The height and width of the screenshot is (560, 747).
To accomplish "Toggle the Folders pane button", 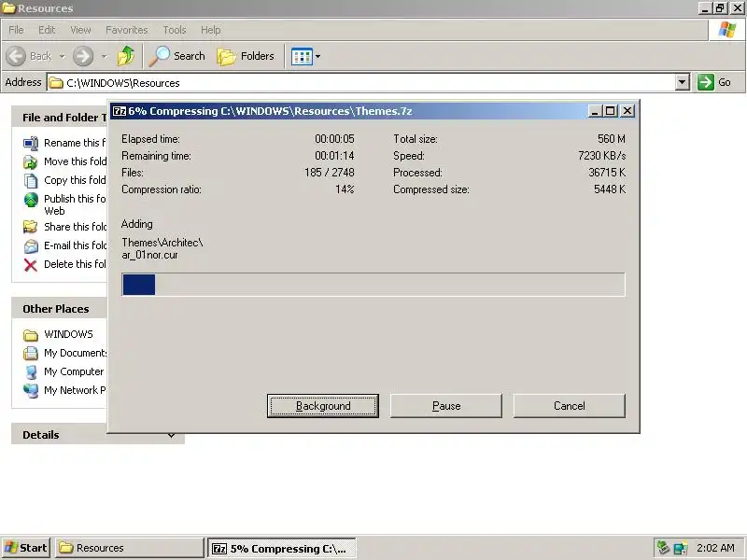I will tap(246, 56).
